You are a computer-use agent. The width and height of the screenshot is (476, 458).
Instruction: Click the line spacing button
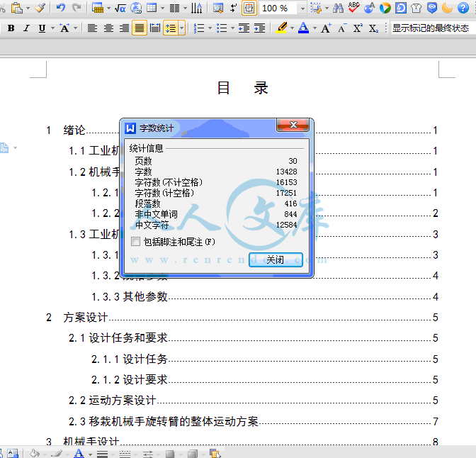click(x=171, y=28)
